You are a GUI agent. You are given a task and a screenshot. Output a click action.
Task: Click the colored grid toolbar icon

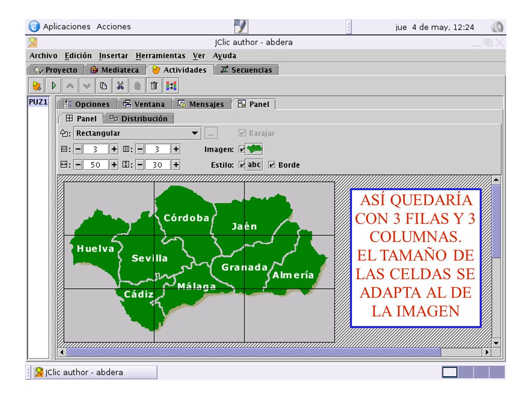(171, 86)
